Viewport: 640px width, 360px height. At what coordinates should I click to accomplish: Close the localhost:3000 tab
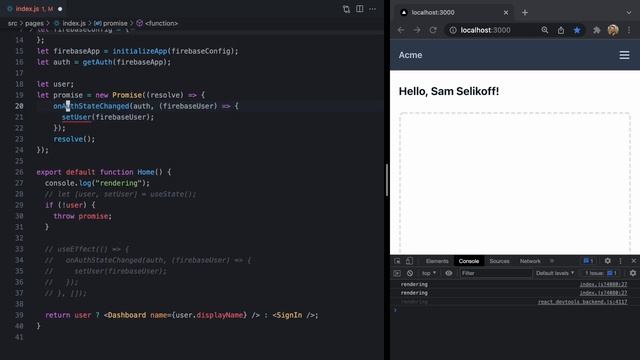point(506,13)
